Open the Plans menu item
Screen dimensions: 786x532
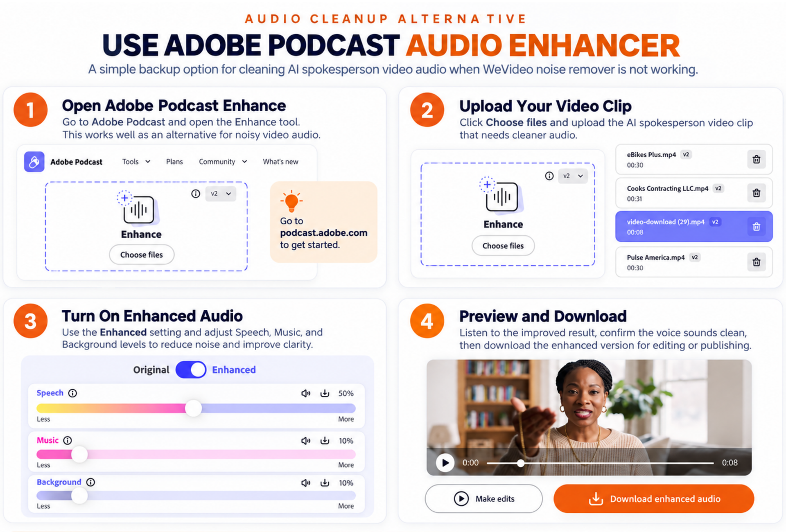(x=174, y=162)
